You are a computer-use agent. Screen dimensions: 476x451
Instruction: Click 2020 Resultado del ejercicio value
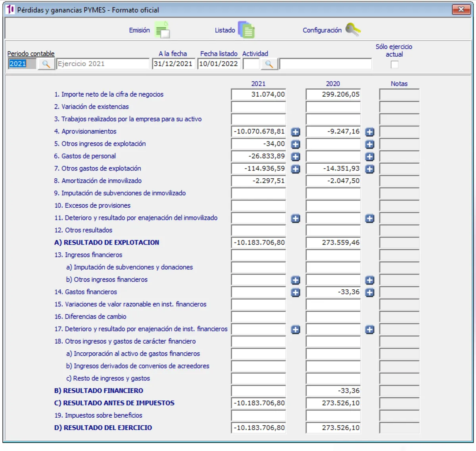coord(333,428)
